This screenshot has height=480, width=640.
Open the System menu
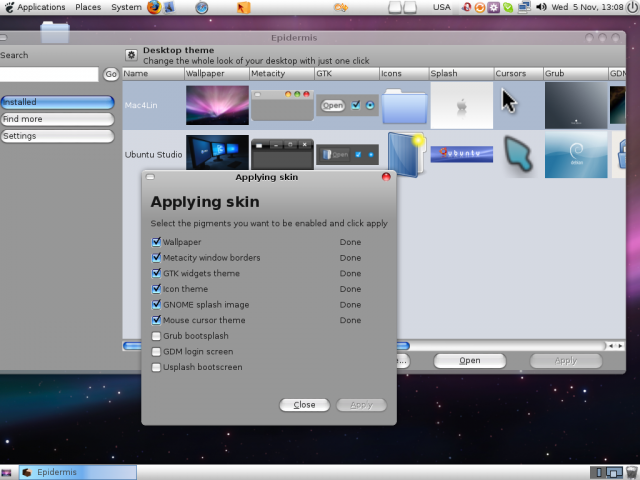tap(127, 7)
